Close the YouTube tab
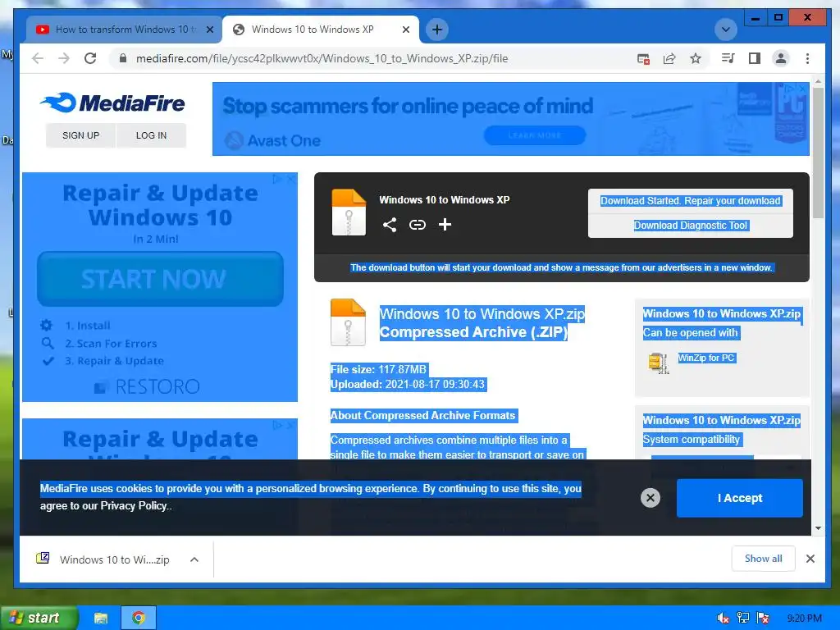This screenshot has height=630, width=840. coord(210,30)
